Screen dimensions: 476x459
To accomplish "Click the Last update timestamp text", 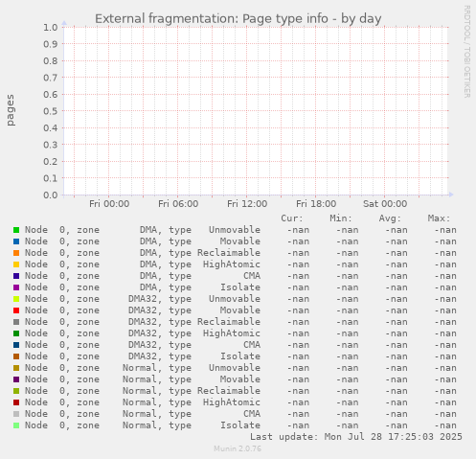I will point(356,437).
